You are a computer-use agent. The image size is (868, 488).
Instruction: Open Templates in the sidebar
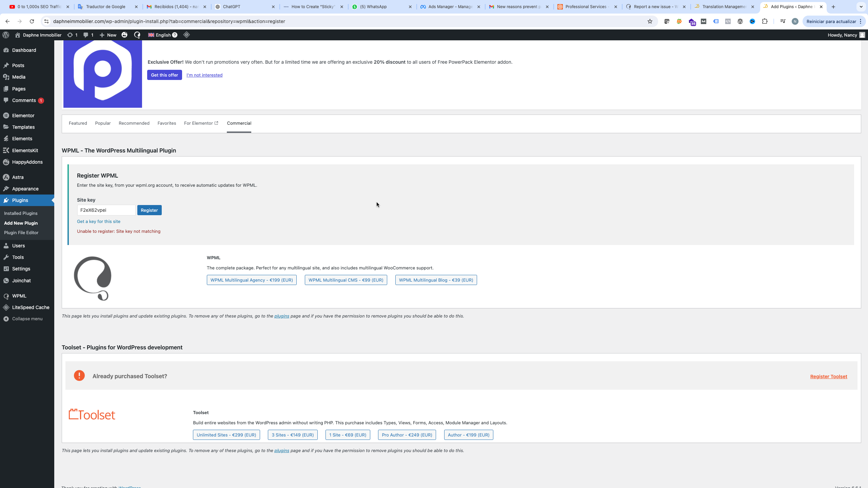[x=27, y=127]
